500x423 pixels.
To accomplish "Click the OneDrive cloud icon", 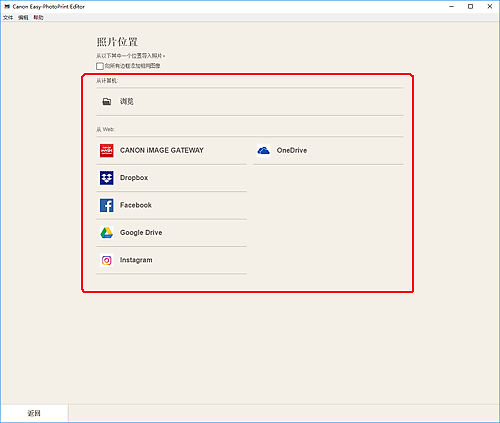I will point(263,151).
